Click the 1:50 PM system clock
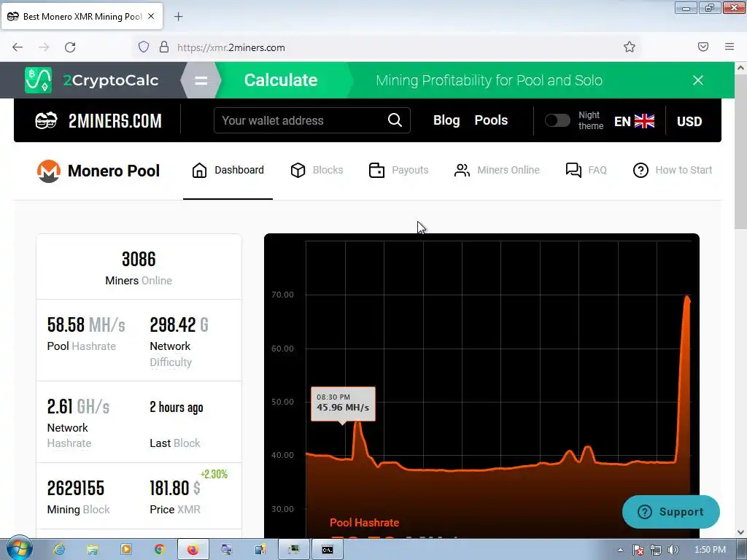Image resolution: width=747 pixels, height=560 pixels. point(711,550)
